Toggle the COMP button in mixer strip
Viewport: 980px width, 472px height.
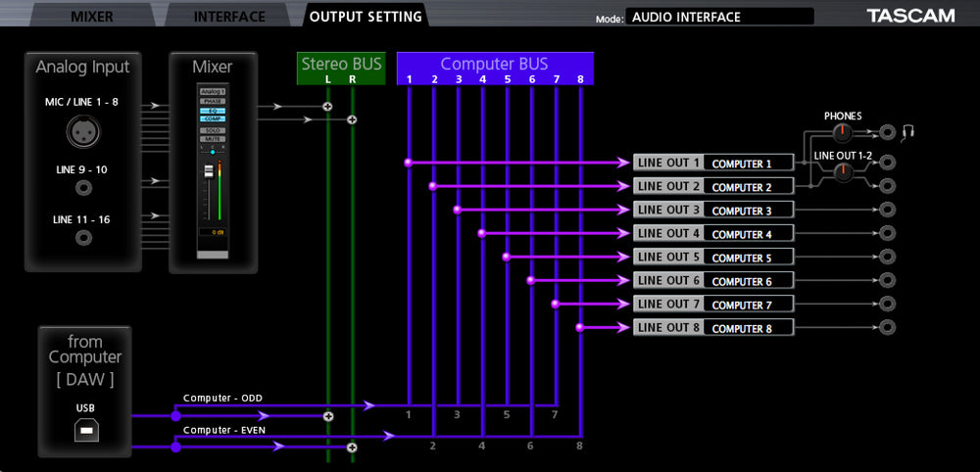212,119
